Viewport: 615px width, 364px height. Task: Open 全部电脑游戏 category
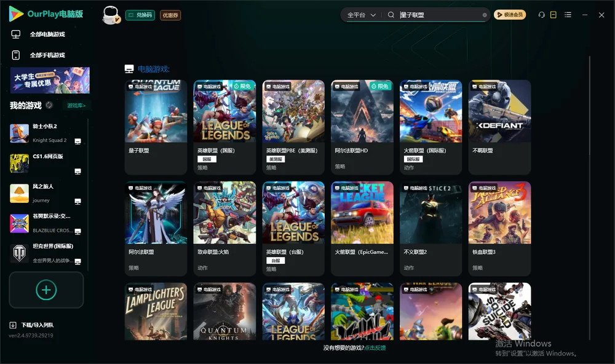tap(47, 34)
